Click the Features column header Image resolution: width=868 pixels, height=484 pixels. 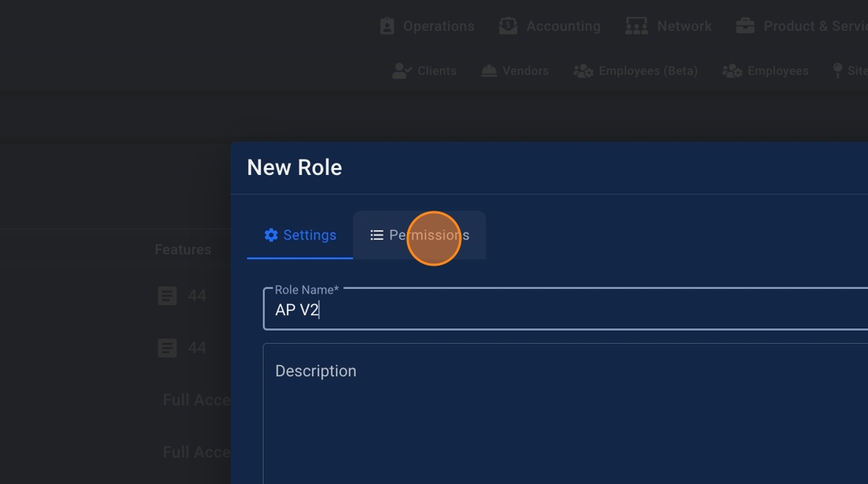(183, 249)
